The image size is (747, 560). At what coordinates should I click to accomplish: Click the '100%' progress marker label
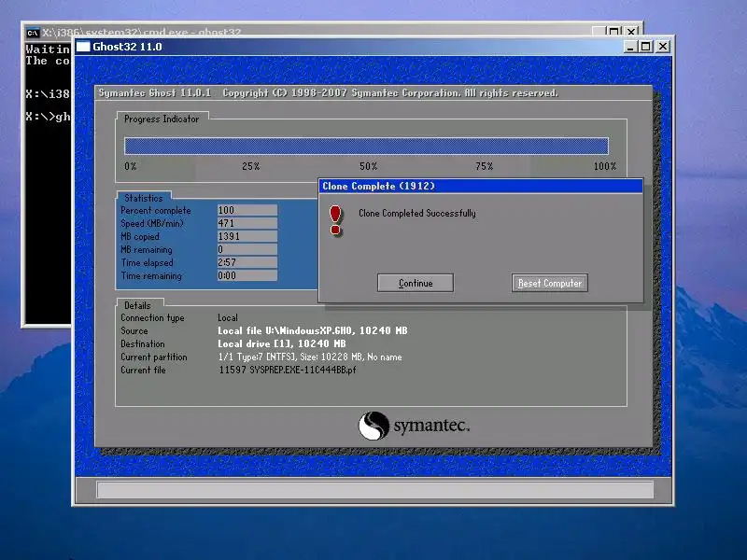[605, 166]
